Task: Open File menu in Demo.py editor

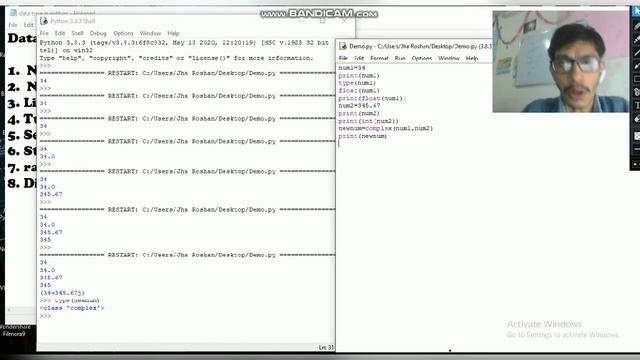Action: pos(343,58)
